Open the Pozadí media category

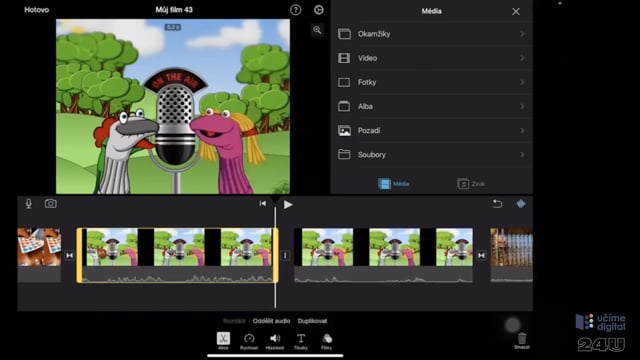(431, 131)
